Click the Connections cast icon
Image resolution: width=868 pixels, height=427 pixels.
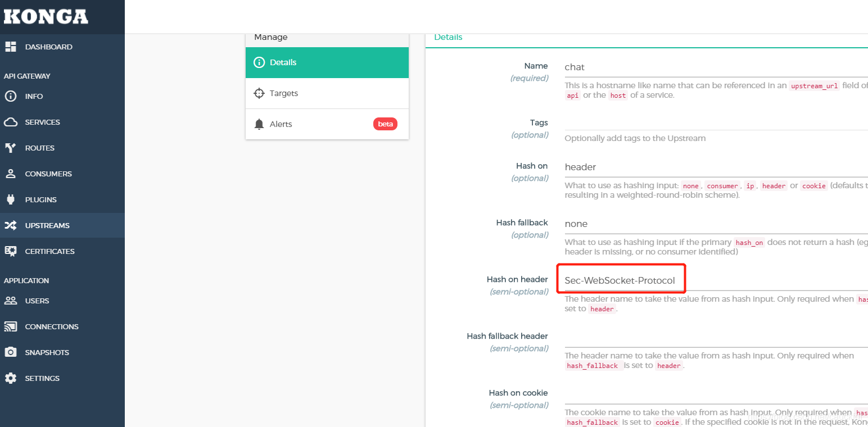[11, 326]
